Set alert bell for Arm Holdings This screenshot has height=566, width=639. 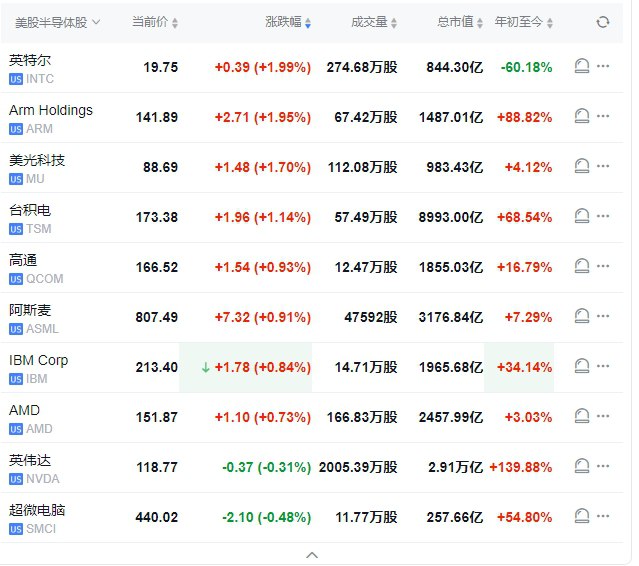coord(582,116)
